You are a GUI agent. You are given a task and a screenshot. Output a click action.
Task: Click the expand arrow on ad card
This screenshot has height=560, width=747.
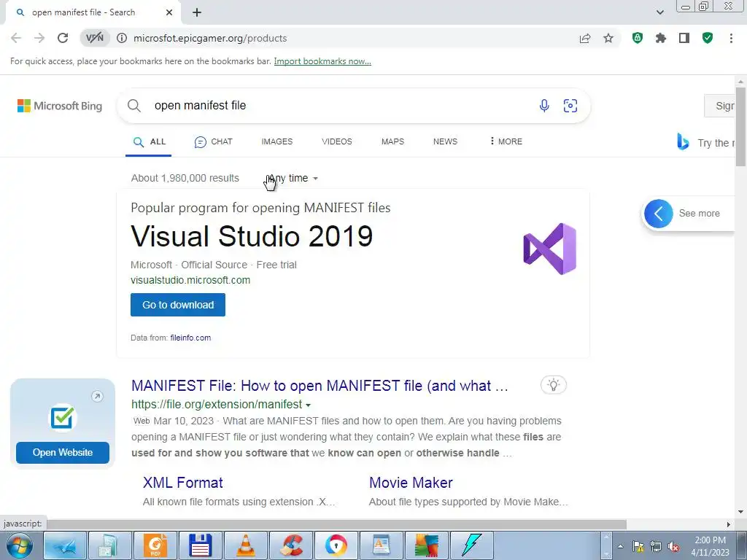click(x=97, y=396)
